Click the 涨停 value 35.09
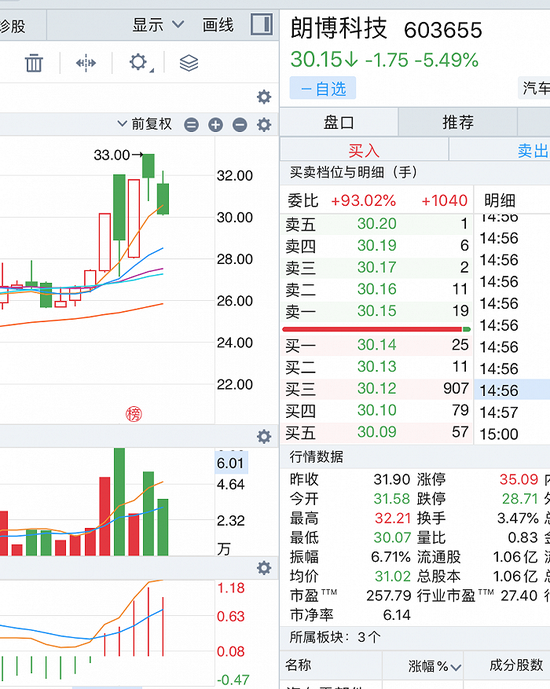 (518, 479)
